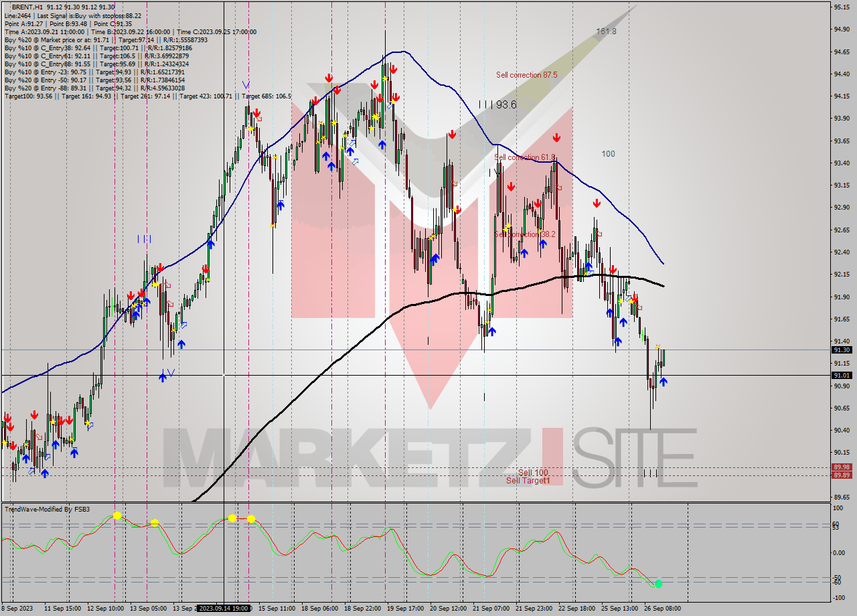The image size is (857, 616).
Task: Click the 92.65 price axis label
Action: pyautogui.click(x=842, y=230)
